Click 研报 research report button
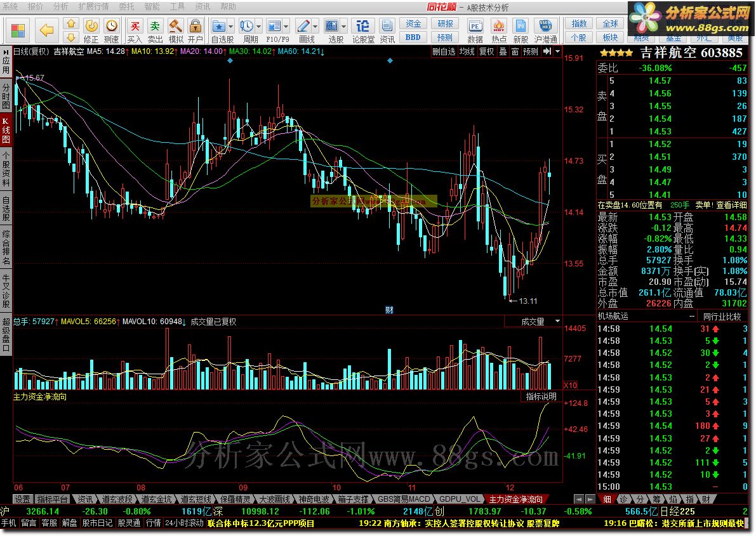Viewport: 756px width, 536px height. (445, 23)
